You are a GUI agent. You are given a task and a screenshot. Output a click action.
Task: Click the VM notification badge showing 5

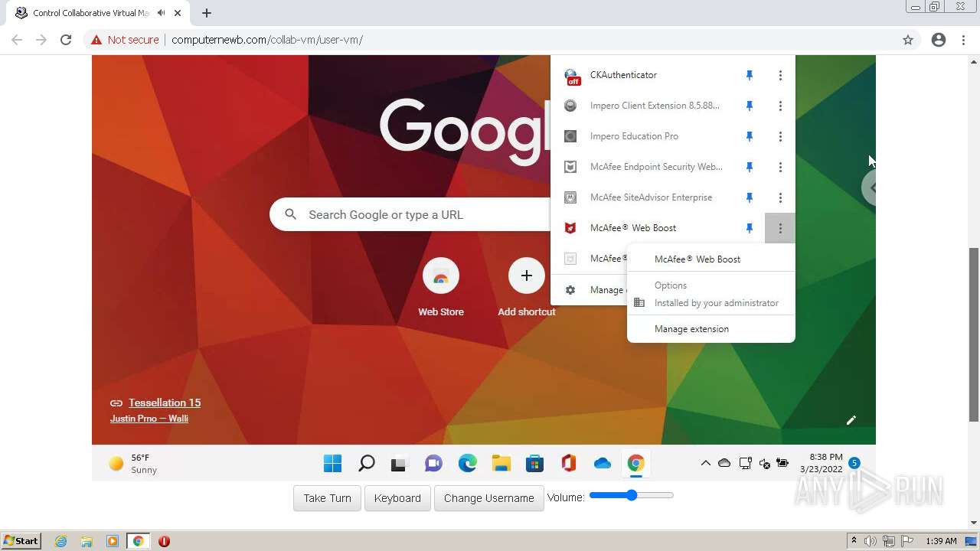[854, 463]
